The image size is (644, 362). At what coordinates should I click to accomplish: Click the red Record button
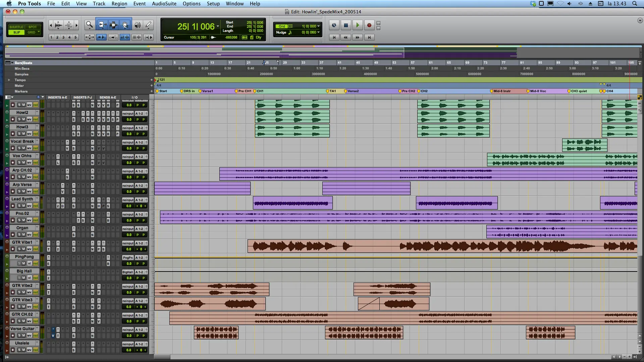[x=369, y=25]
